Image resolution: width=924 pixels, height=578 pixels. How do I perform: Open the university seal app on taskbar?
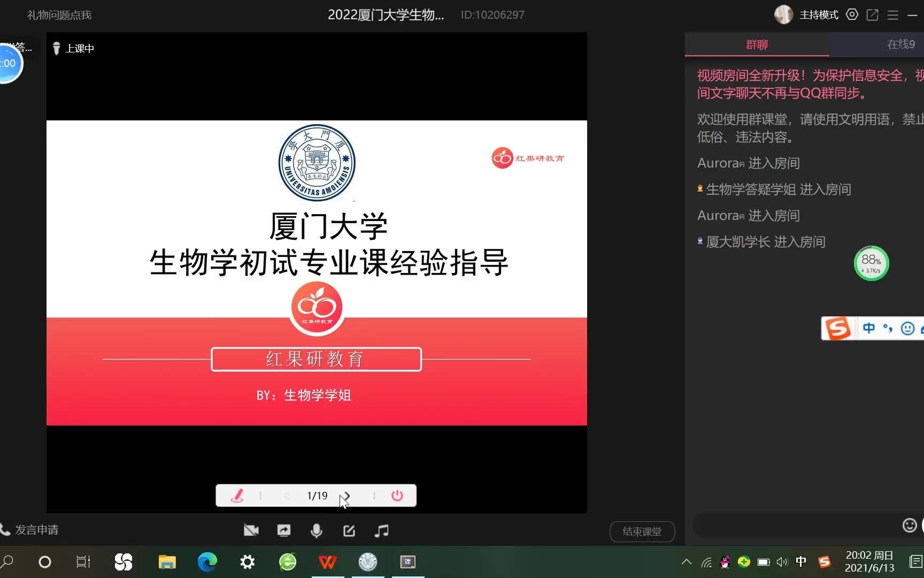368,562
